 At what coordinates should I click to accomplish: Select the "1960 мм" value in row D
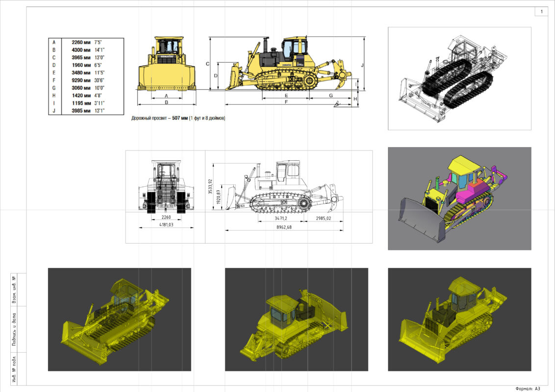click(x=81, y=65)
